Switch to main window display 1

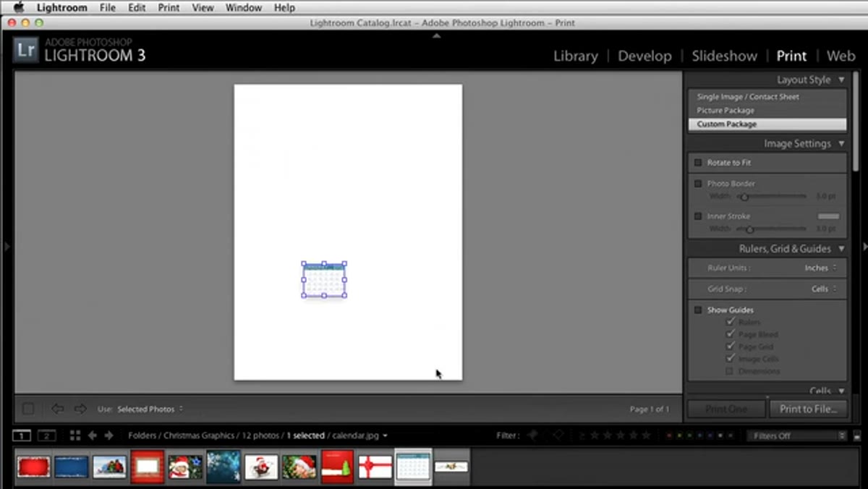22,435
